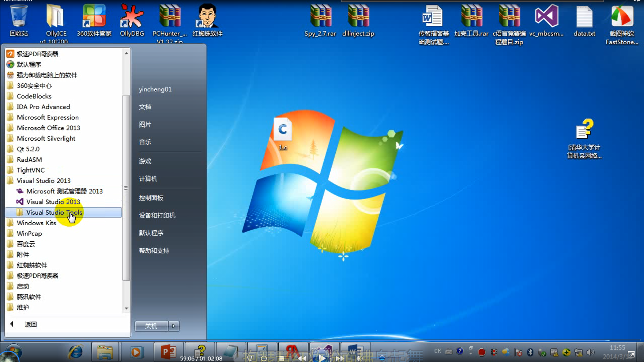The height and width of the screenshot is (362, 644).
Task: Expand the IDA Pro Advanced folder
Action: (64, 107)
